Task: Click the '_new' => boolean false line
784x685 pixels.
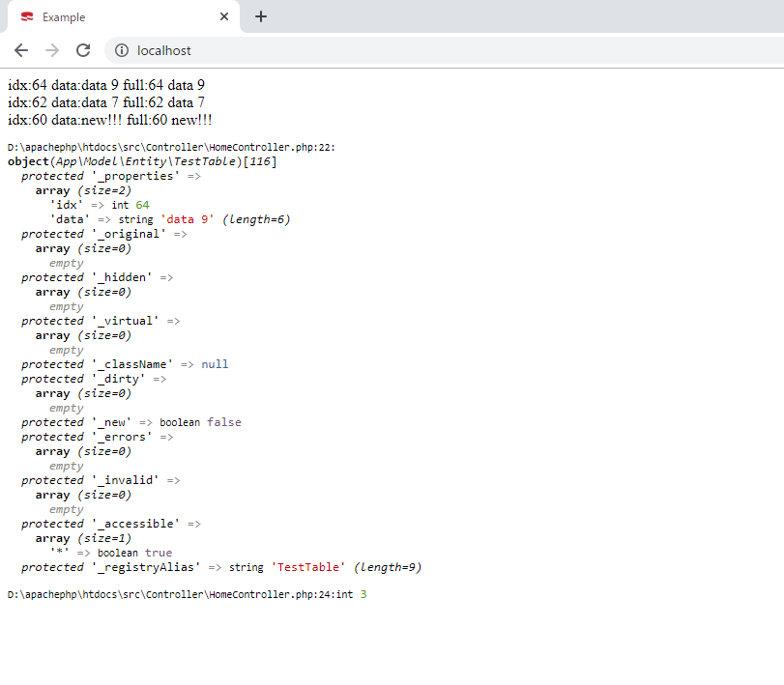Action: [131, 422]
